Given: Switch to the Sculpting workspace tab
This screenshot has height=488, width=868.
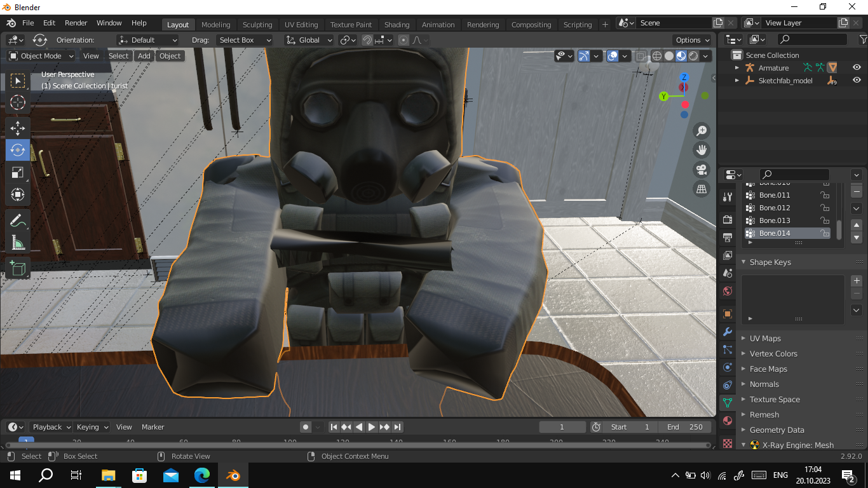Looking at the screenshot, I should point(257,25).
